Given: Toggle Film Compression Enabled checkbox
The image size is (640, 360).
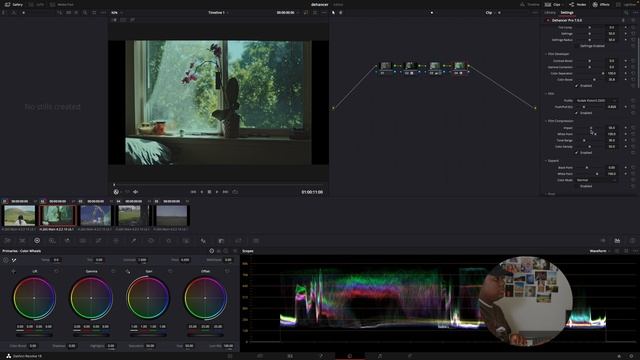Looking at the screenshot, I should [577, 153].
